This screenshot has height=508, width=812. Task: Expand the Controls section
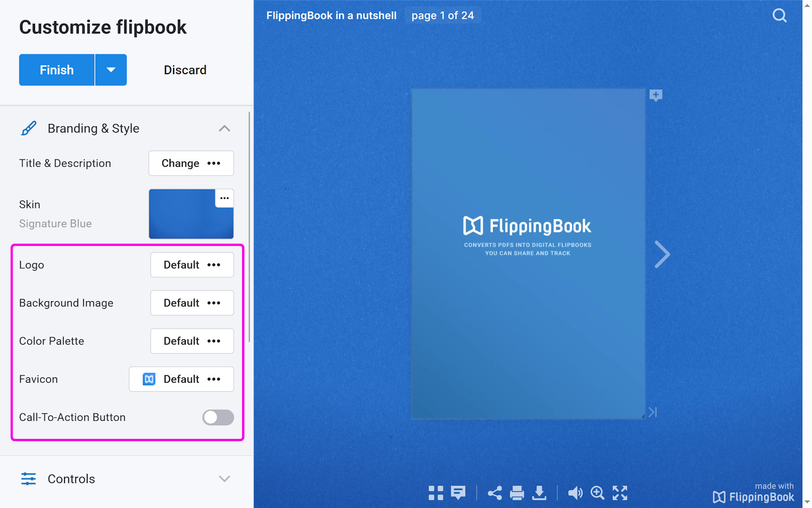click(224, 479)
